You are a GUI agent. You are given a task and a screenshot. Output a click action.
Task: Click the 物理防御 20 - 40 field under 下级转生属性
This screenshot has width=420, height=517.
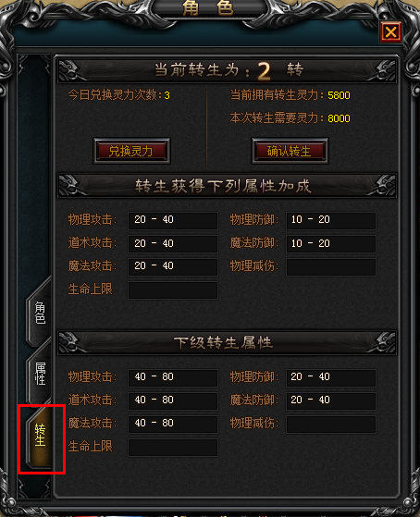point(331,377)
